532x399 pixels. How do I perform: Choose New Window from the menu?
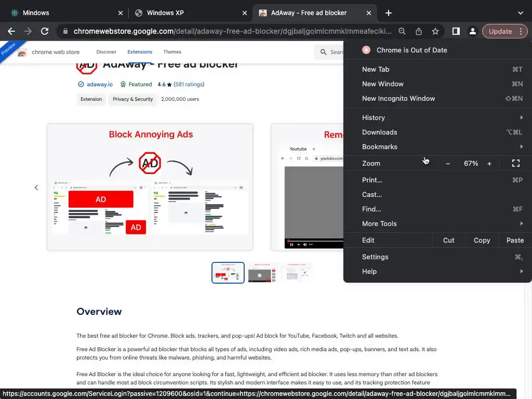437,84
